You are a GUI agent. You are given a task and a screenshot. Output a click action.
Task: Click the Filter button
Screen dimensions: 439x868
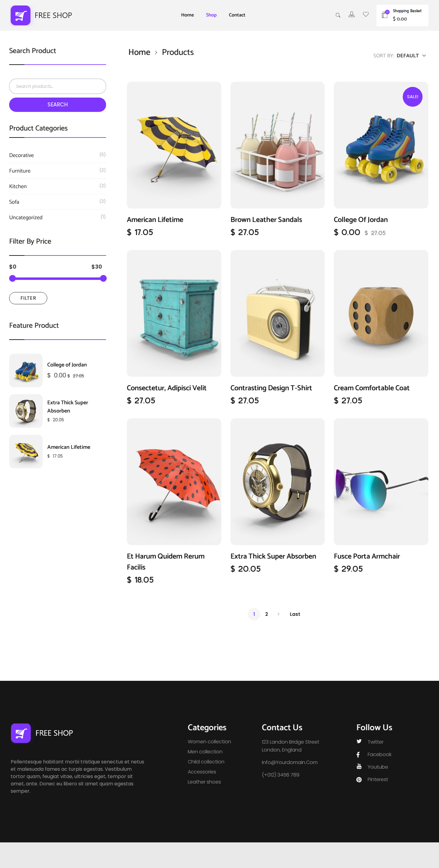pos(28,298)
